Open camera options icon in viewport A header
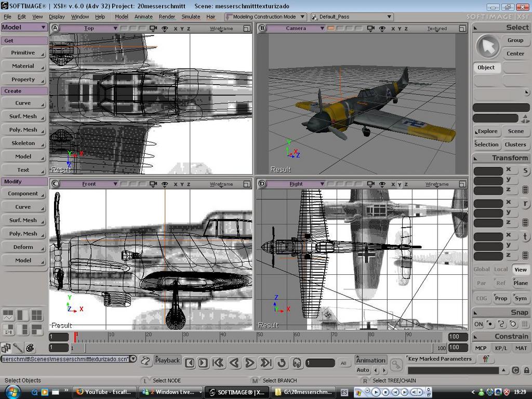532x399 pixels. click(x=153, y=29)
